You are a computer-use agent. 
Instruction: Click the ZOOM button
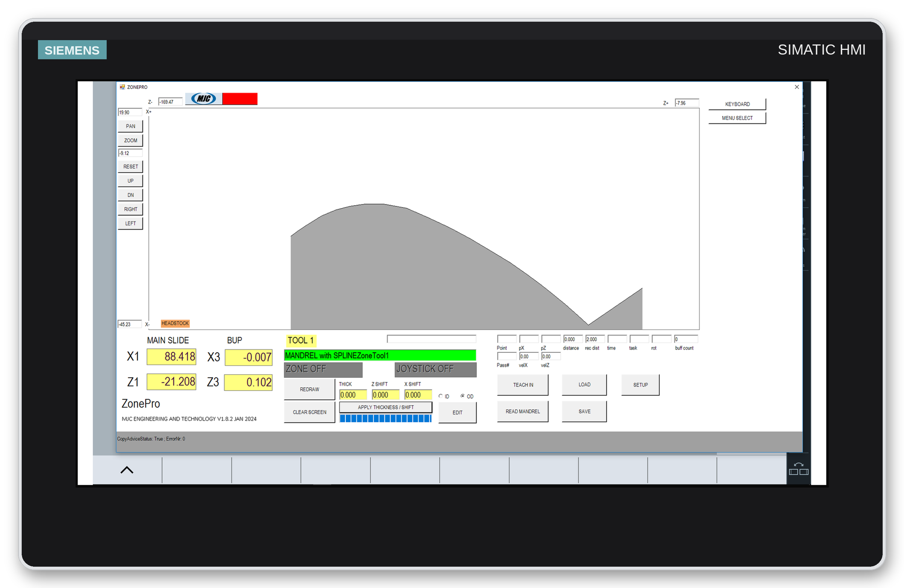(x=130, y=140)
